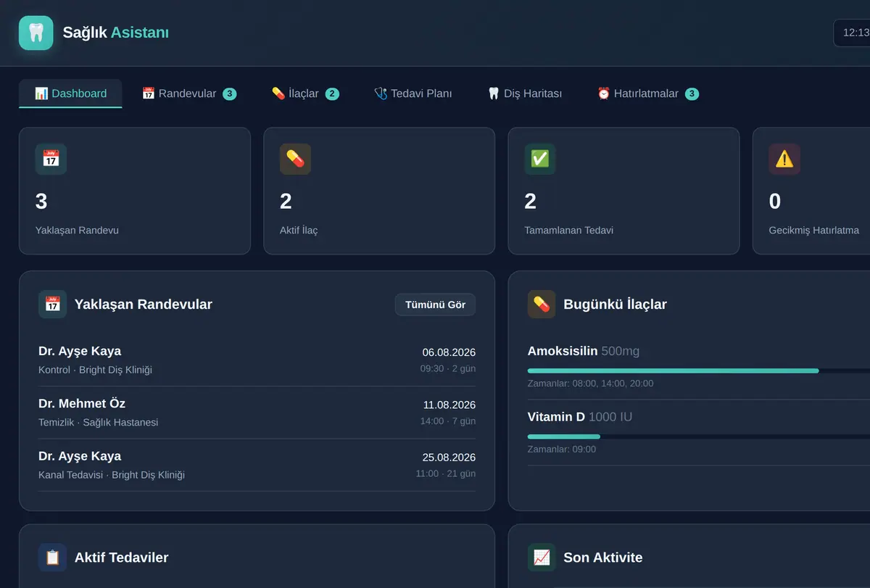Screen dimensions: 870x588
Task: Click the chart icon beside Son Aktivite
Action: [542, 558]
